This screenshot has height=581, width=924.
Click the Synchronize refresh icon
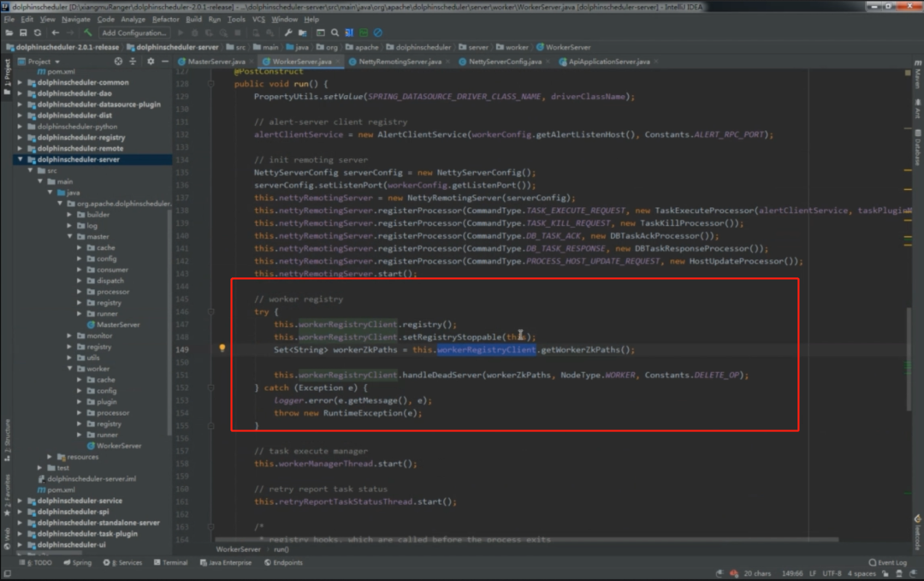pos(38,33)
